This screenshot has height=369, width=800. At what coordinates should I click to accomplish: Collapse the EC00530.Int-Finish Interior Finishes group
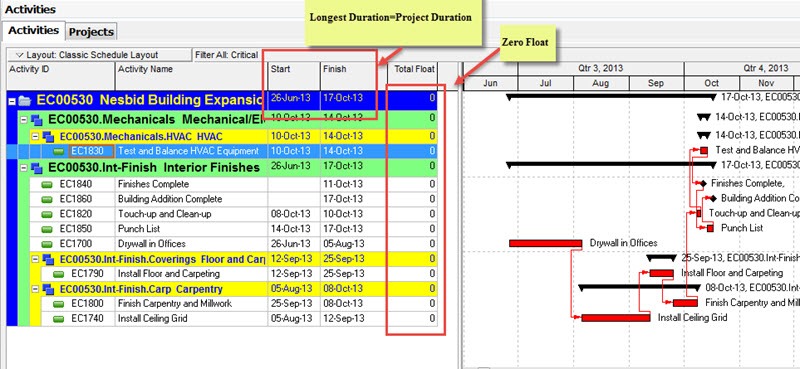pos(23,167)
